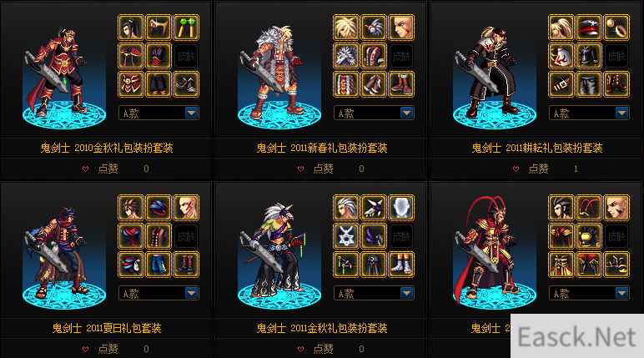Click the green maracas weapon icon
The width and height of the screenshot is (644, 358).
click(186, 28)
